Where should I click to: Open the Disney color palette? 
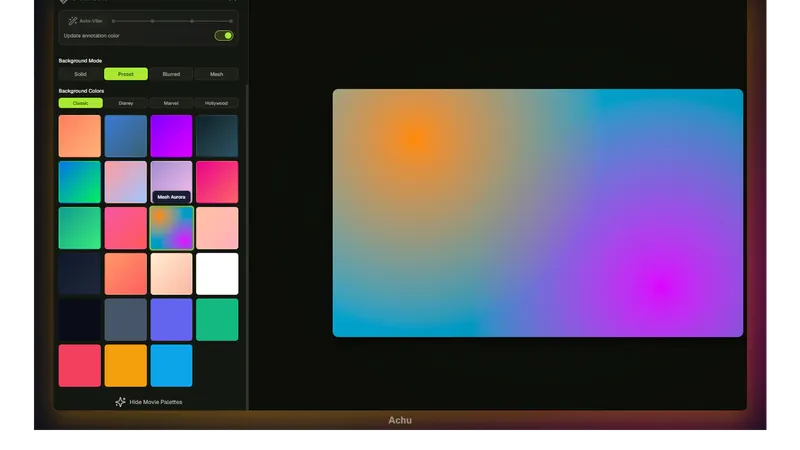coord(126,103)
